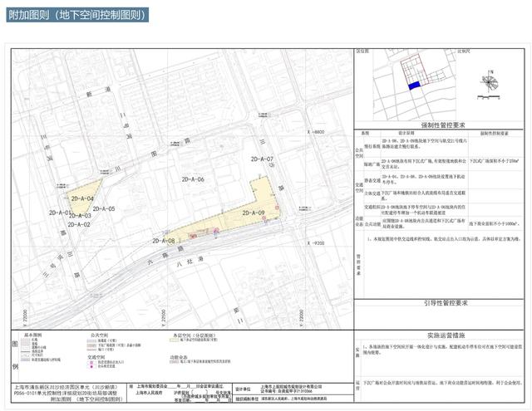532x411 pixels.
Task: Select plot label 2D-A-06
Action: (193, 179)
